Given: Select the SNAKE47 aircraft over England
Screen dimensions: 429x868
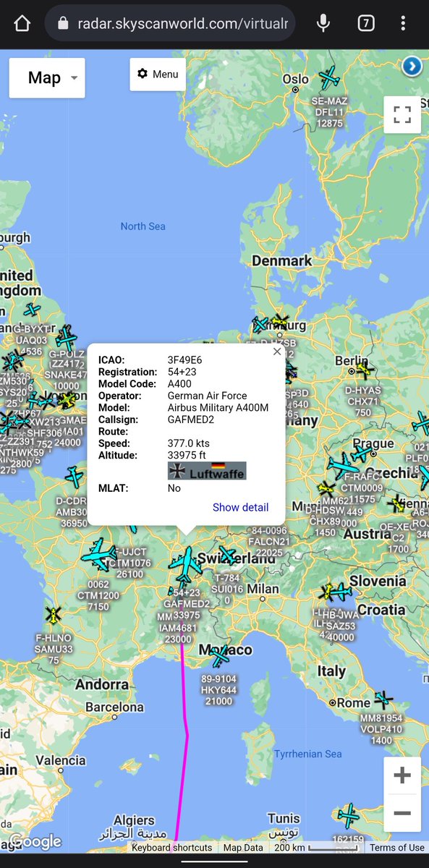Looking at the screenshot, I should coord(66,338).
